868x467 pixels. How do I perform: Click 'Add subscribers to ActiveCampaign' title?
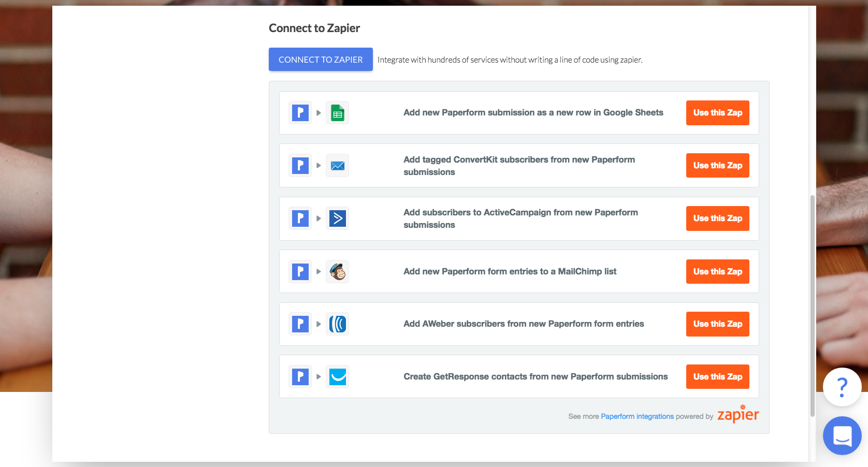point(520,218)
